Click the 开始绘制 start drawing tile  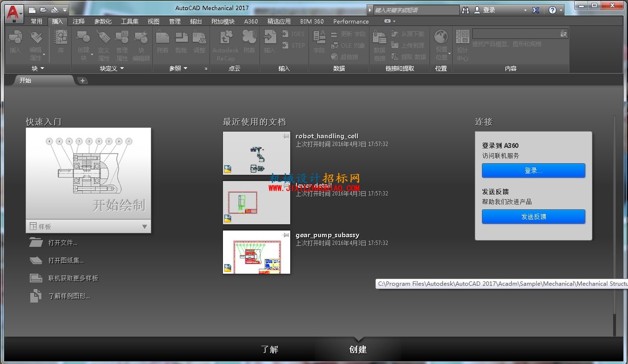pos(88,174)
